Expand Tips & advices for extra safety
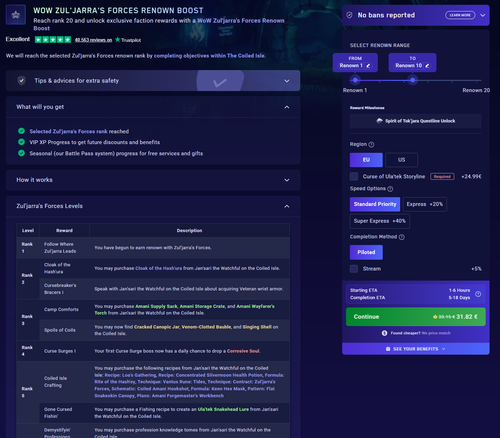Viewport: 500px width, 438px height. (287, 81)
